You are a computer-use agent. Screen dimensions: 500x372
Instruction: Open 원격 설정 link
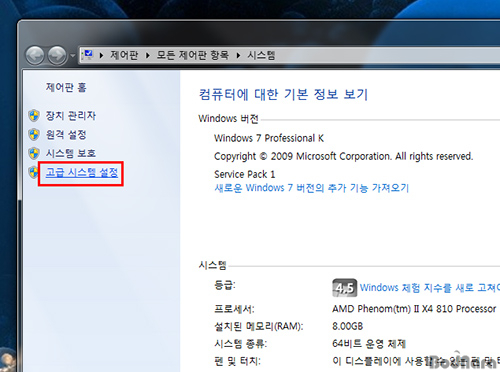click(x=66, y=135)
